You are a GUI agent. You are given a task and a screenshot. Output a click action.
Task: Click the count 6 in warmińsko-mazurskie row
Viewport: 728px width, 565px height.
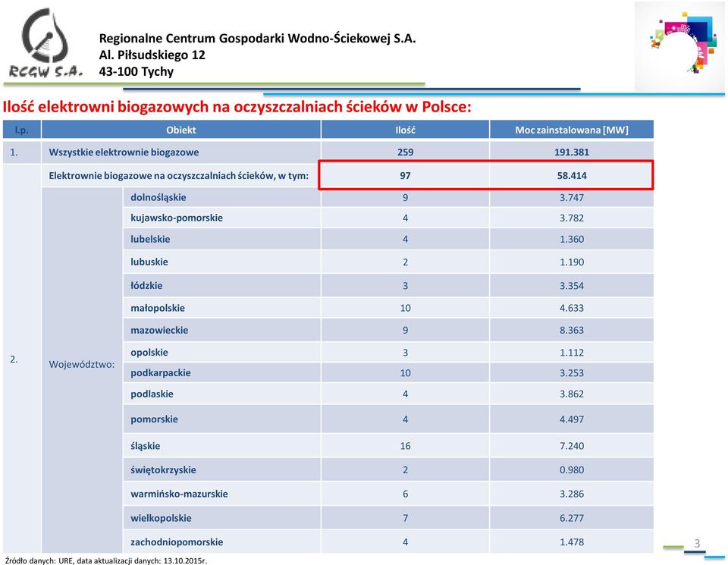click(405, 494)
